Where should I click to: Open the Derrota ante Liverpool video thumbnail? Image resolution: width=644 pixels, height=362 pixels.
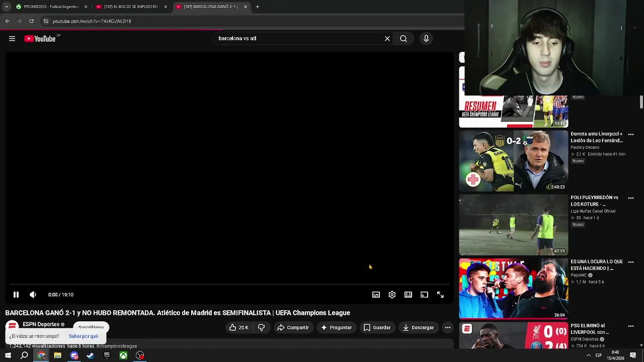[513, 161]
